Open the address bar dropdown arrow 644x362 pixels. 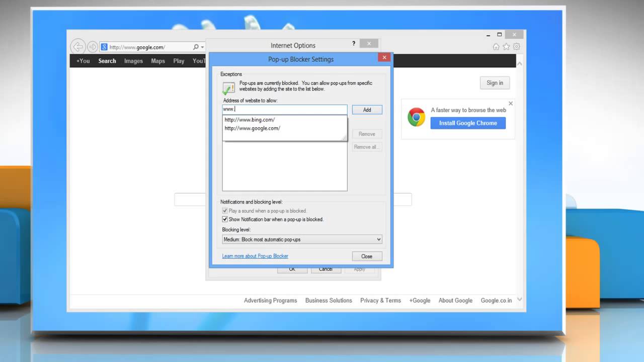point(202,47)
